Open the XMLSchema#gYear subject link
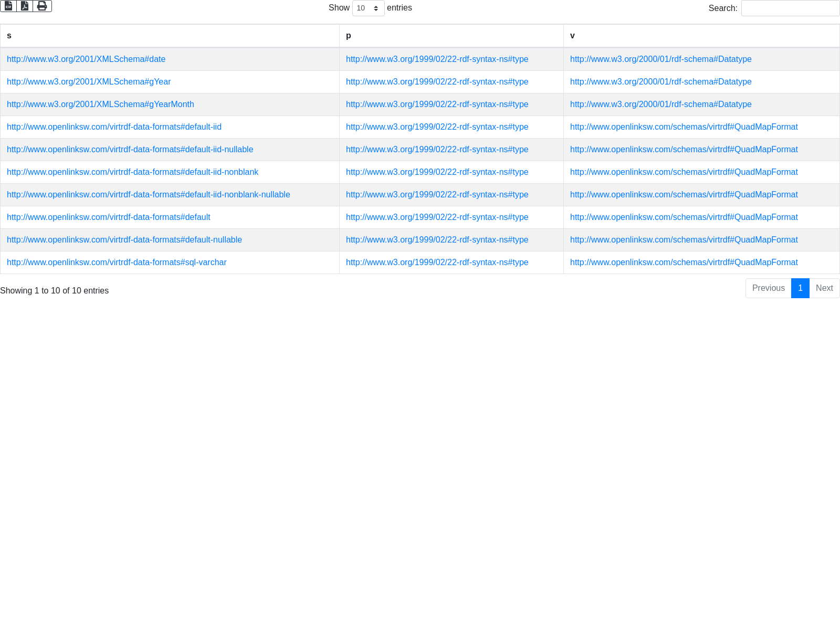The image size is (840, 630). coord(89,82)
